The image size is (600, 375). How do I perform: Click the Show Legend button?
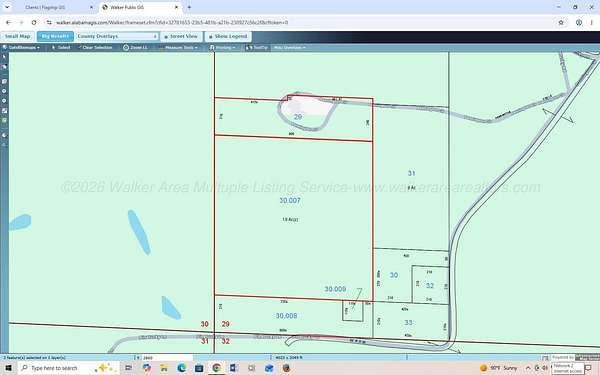(228, 36)
